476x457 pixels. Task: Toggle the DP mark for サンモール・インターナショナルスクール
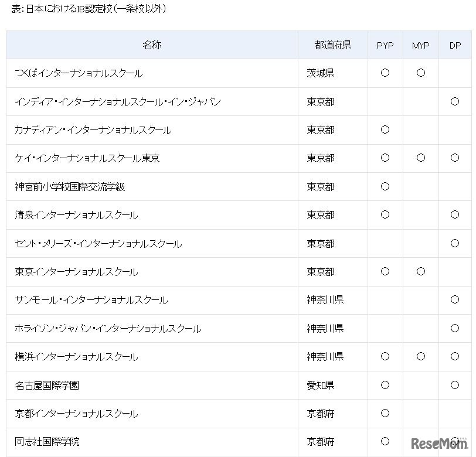click(455, 300)
